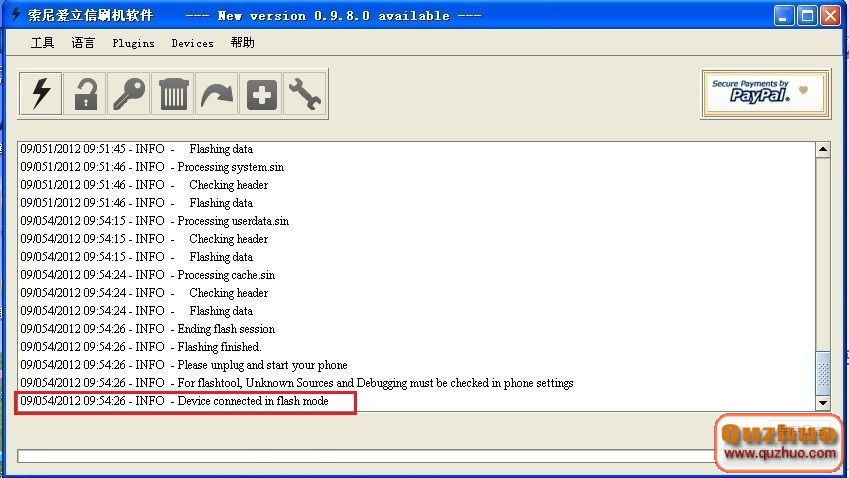Viewport: 849px width, 478px height.
Task: Select log line 'Processing system.sin'
Action: 152,167
